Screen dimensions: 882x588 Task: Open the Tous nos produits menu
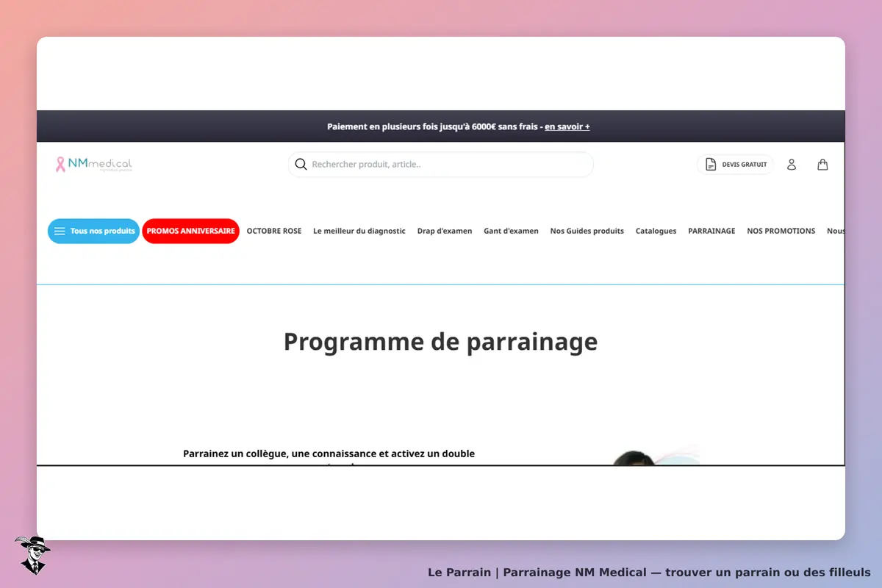93,231
